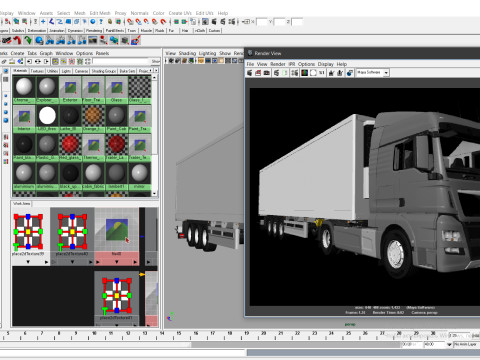The height and width of the screenshot is (360, 480).
Task: Expand the down arrow under file40 node
Action: (117, 262)
